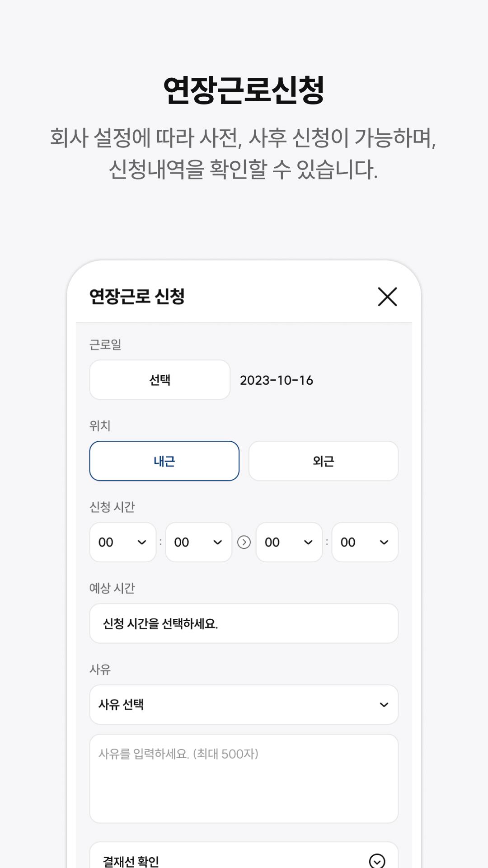This screenshot has height=868, width=488.
Task: Expand the 결재선 확인 section
Action: coord(226,859)
